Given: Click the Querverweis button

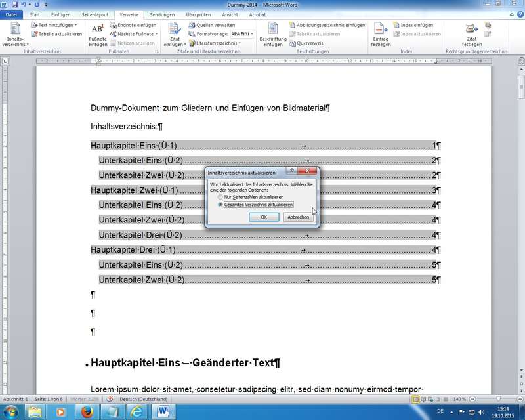Looking at the screenshot, I should pos(306,43).
